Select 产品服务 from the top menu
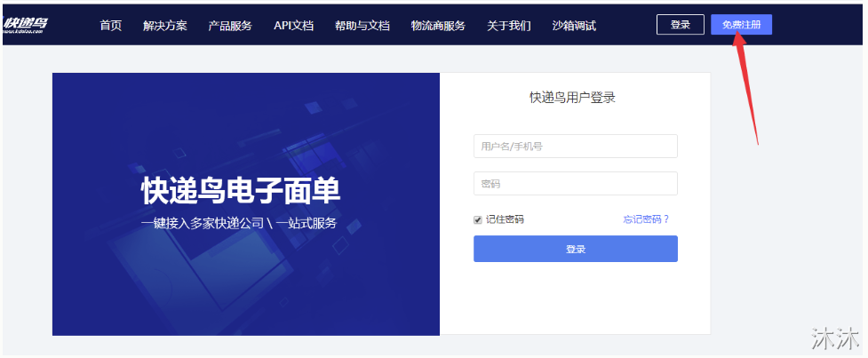 coord(230,26)
